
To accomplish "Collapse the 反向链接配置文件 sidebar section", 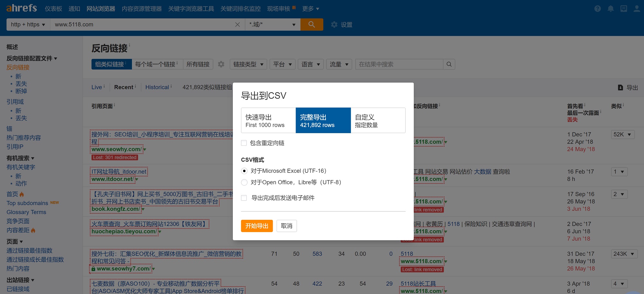I will 32,58.
